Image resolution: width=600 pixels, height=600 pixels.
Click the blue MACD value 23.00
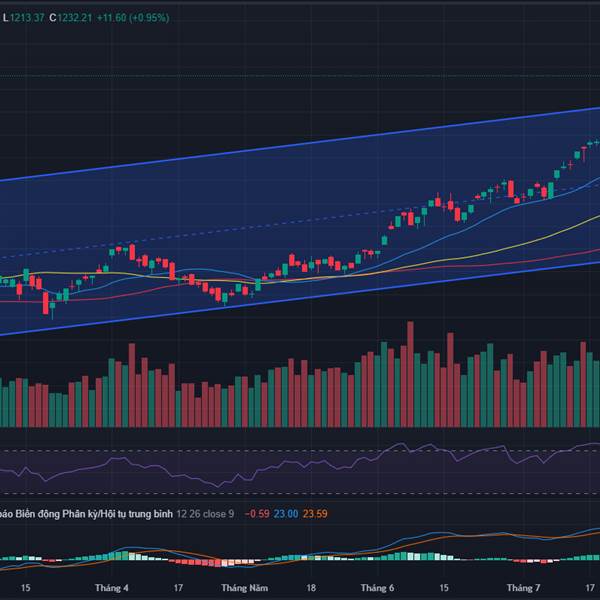coord(285,514)
